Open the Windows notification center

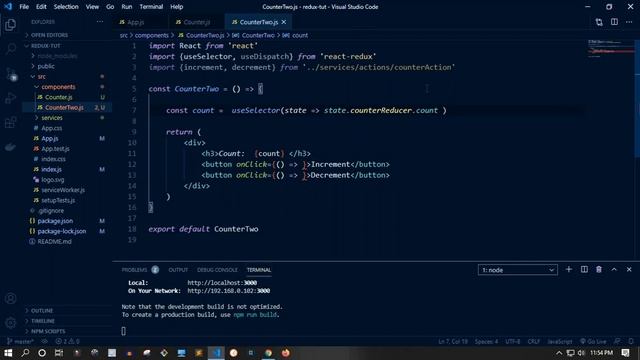pyautogui.click(x=625, y=353)
